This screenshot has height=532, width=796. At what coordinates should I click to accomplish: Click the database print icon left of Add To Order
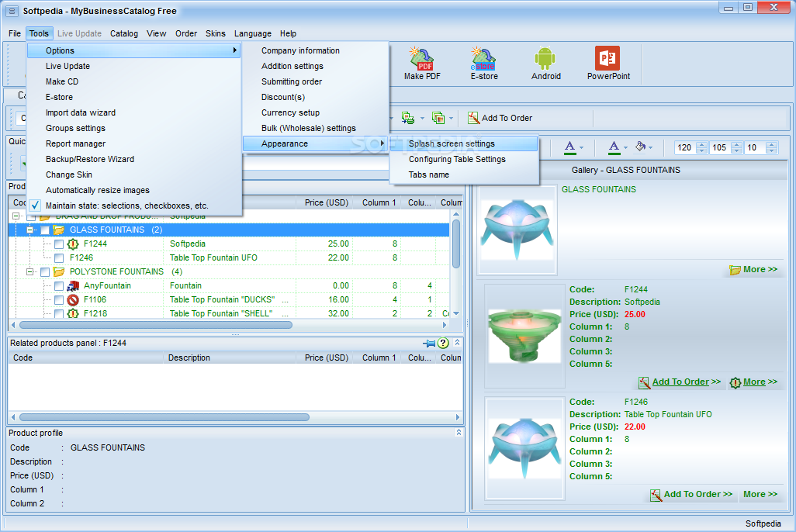point(408,118)
